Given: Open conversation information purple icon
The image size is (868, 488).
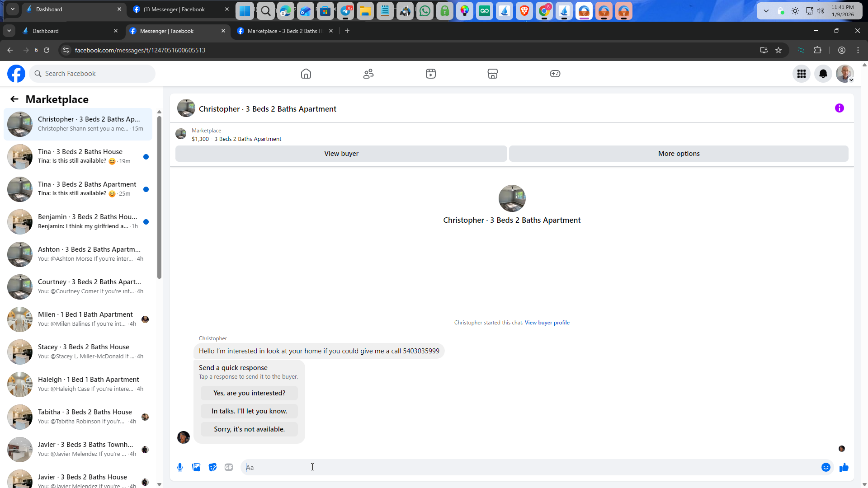Looking at the screenshot, I should [839, 108].
